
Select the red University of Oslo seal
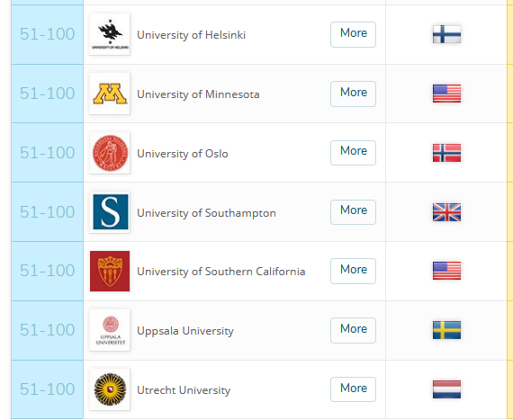click(110, 153)
